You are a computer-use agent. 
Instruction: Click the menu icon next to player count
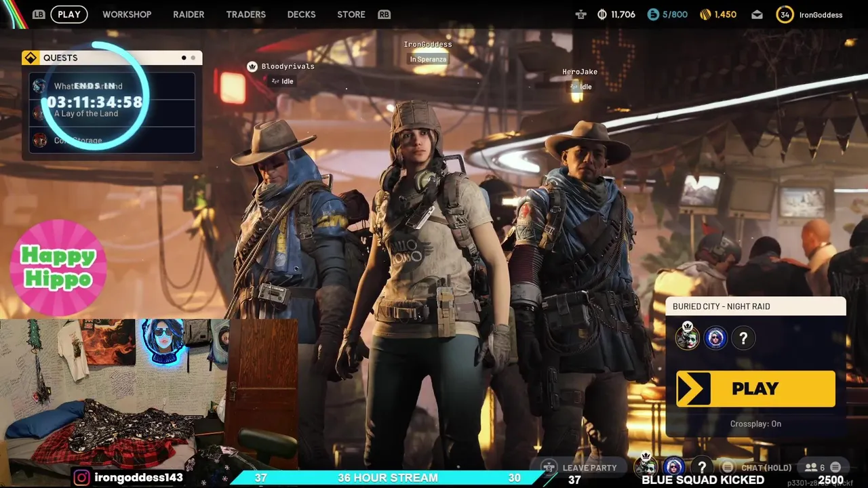click(x=835, y=467)
